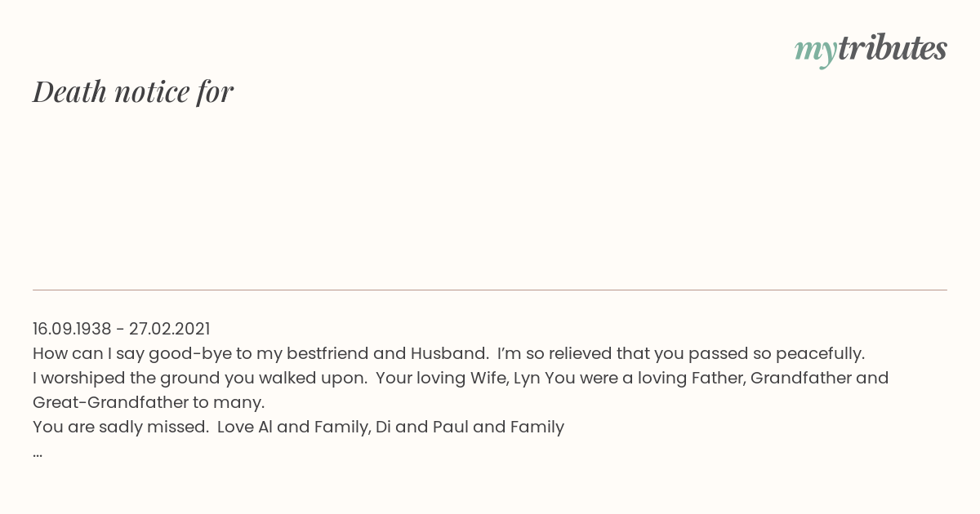
Task: Click the line starting "How can I say good-bye"
Action: (x=448, y=353)
